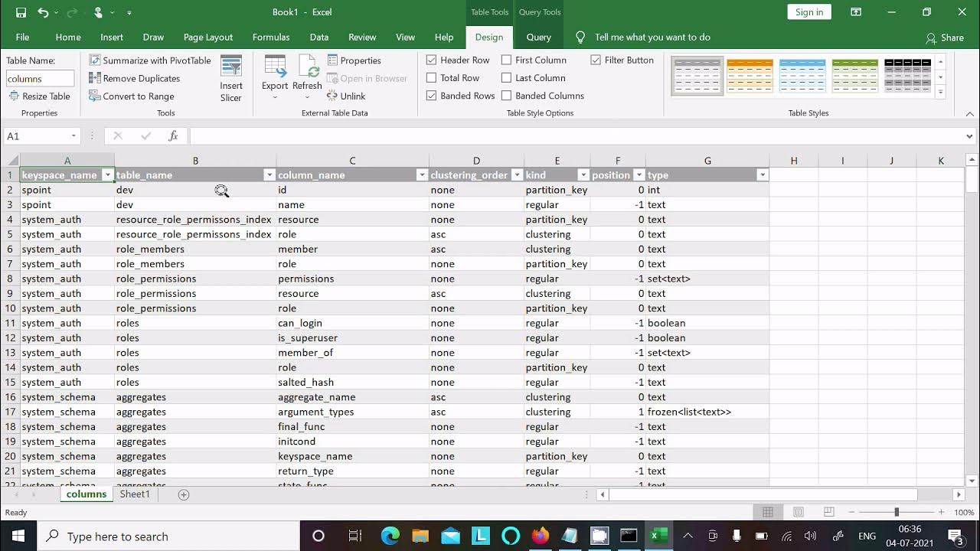980x551 pixels.
Task: Zoom in with the plus button
Action: tap(941, 512)
